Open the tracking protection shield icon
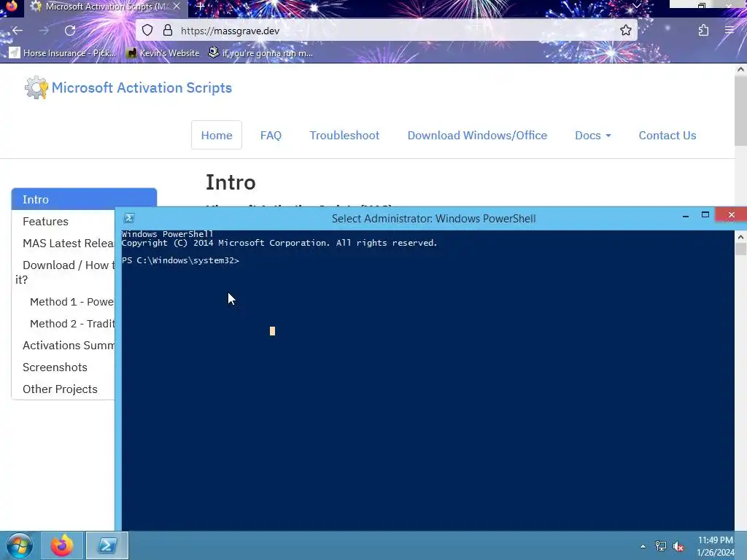Viewport: 747px width, 560px height. point(147,31)
